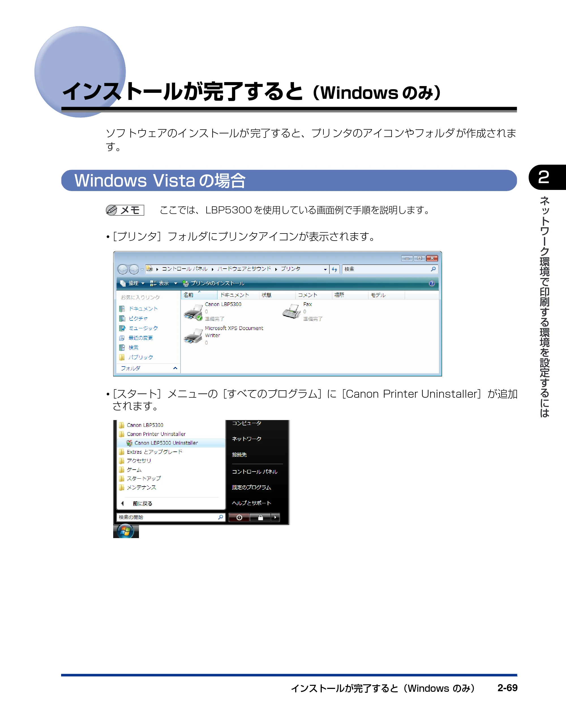This screenshot has height=728, width=566.
Task: Open the 整理 dropdown menu
Action: pos(132,283)
